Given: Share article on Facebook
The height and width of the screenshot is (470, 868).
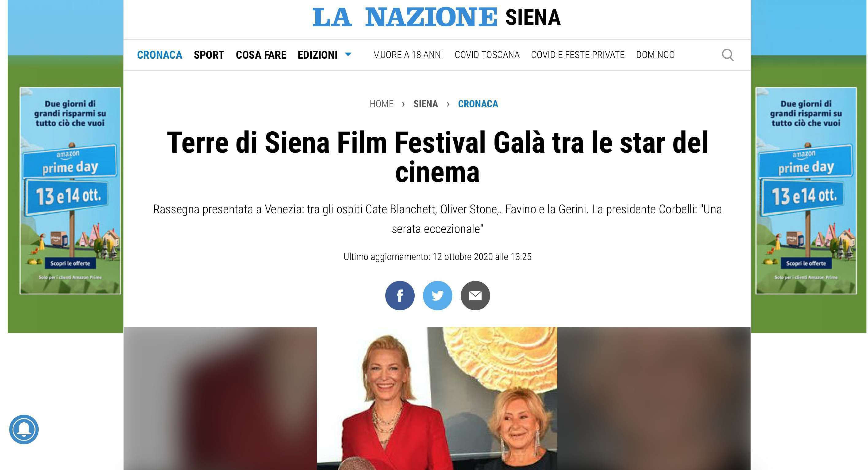Looking at the screenshot, I should tap(400, 296).
